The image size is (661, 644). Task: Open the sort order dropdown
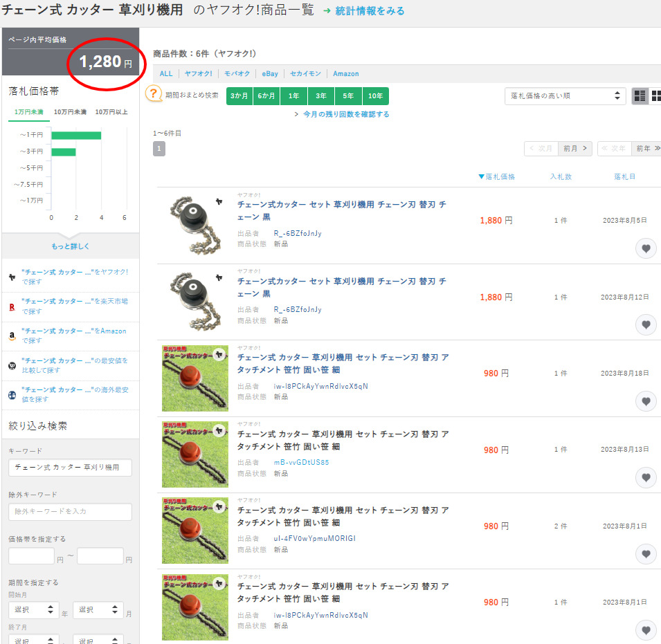tap(565, 96)
